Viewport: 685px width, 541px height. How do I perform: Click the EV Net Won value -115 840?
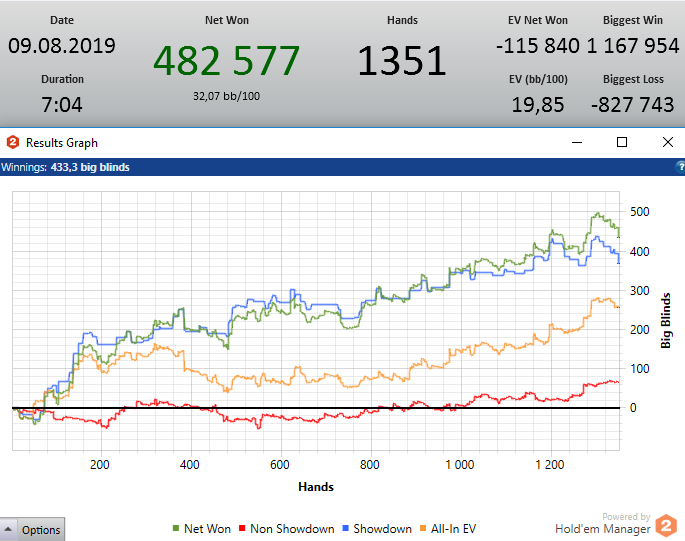click(x=538, y=45)
